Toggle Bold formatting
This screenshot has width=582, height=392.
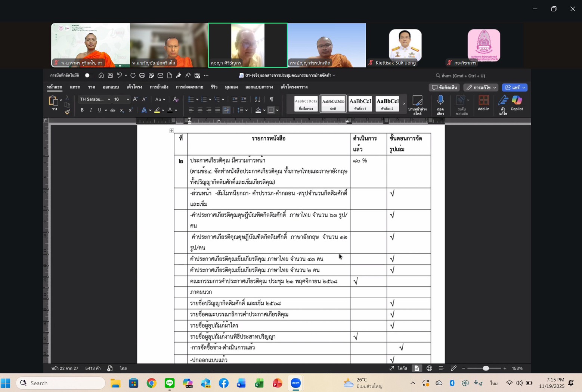pyautogui.click(x=82, y=110)
